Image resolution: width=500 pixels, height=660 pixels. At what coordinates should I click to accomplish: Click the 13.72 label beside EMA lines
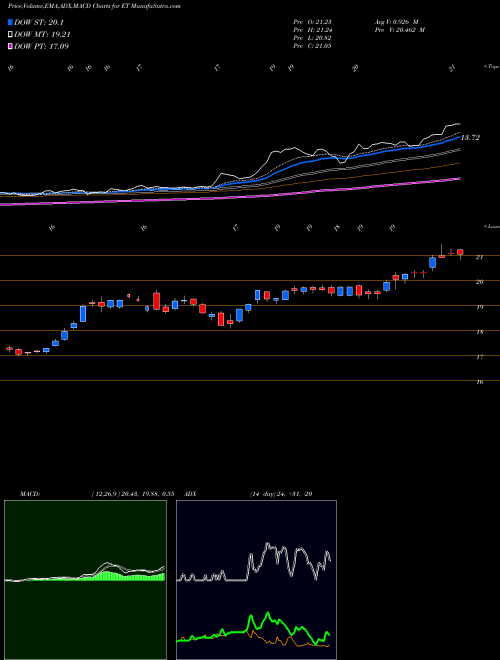[x=470, y=138]
